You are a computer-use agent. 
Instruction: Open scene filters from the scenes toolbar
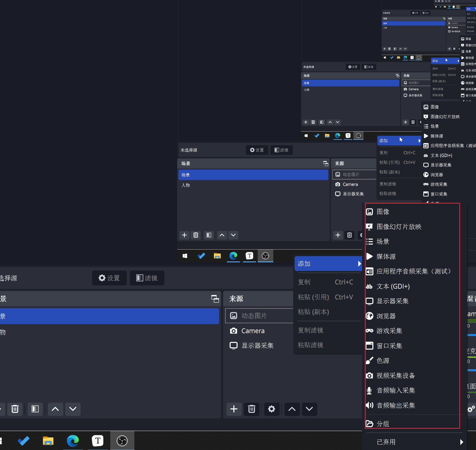click(35, 409)
